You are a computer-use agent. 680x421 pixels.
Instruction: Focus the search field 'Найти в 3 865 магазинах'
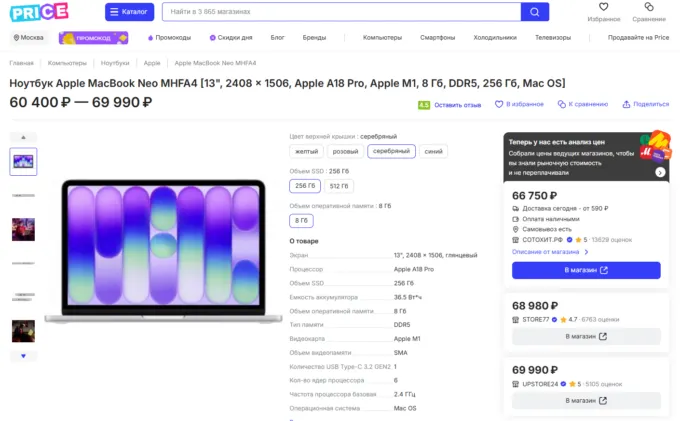[x=341, y=12]
